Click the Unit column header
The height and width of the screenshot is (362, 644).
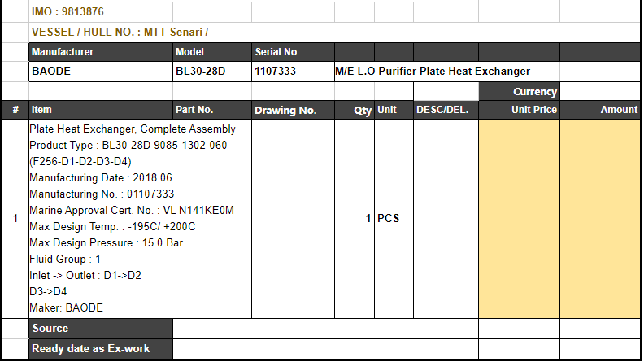tap(394, 110)
